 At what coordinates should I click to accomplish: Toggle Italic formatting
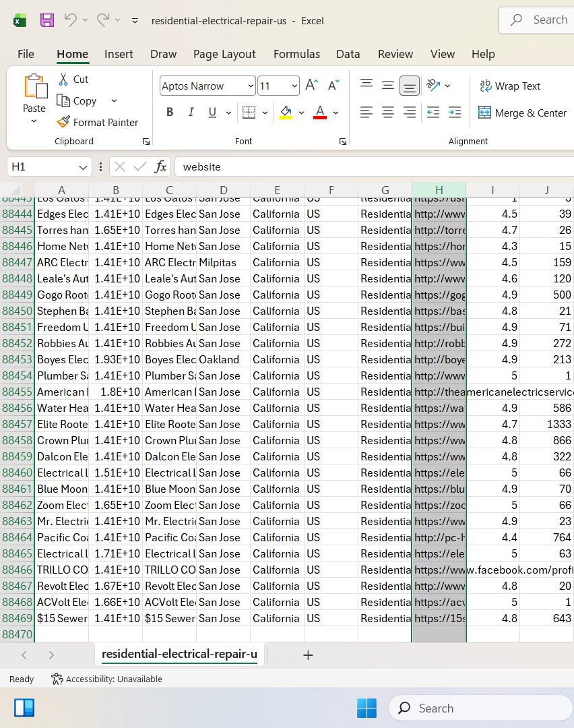click(x=191, y=112)
